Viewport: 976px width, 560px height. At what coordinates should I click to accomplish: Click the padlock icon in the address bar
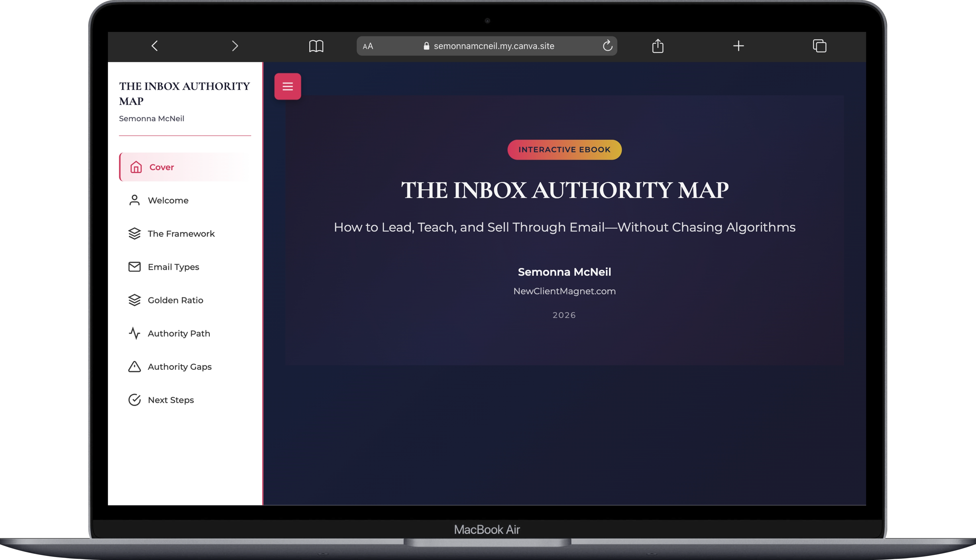(426, 46)
